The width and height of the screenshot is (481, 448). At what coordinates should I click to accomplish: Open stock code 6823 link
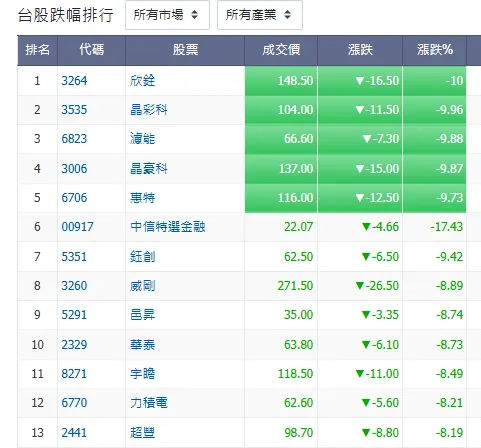point(74,139)
